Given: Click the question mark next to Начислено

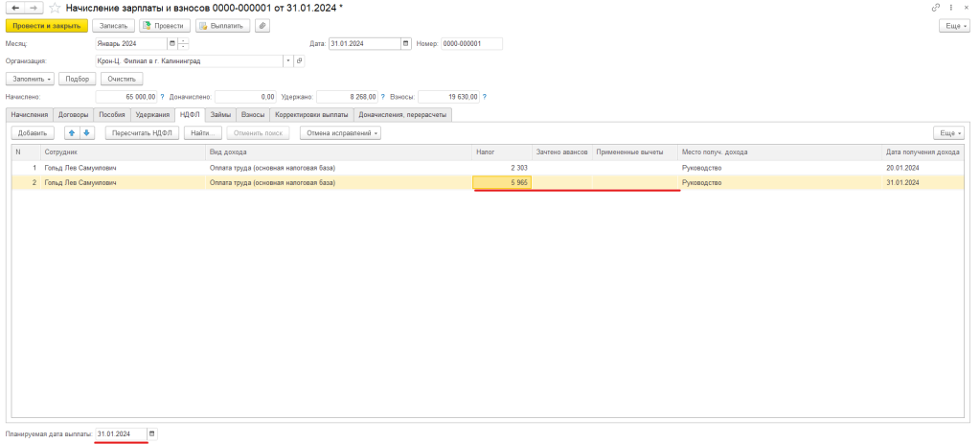Looking at the screenshot, I should tap(163, 97).
